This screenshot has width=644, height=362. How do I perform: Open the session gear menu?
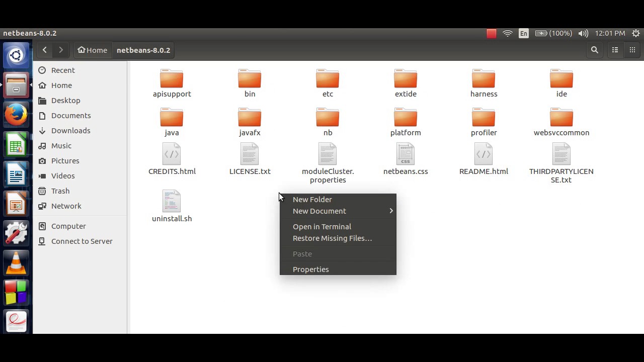pos(635,33)
